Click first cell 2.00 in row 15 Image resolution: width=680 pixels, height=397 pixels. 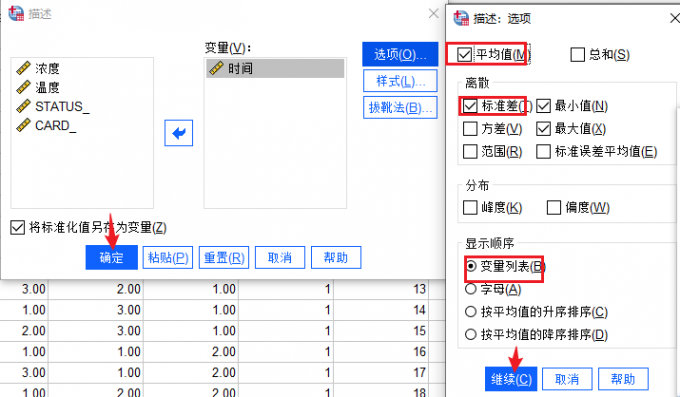pos(24,331)
